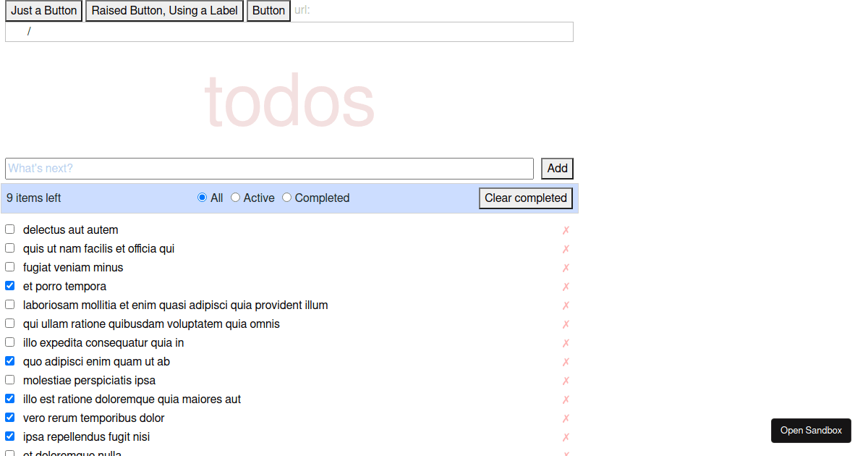
Task: Delete "illo expedita consequatur quia in"
Action: pos(566,342)
